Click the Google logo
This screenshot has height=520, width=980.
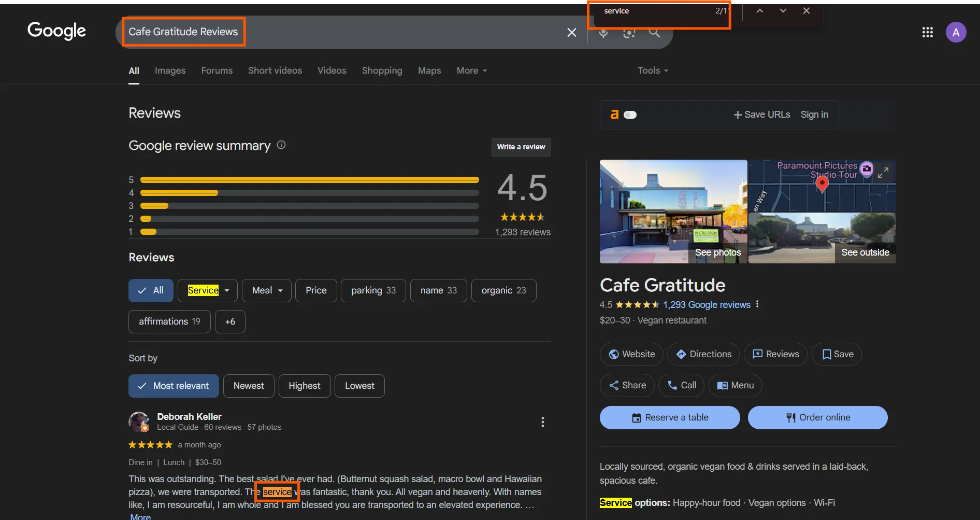57,31
